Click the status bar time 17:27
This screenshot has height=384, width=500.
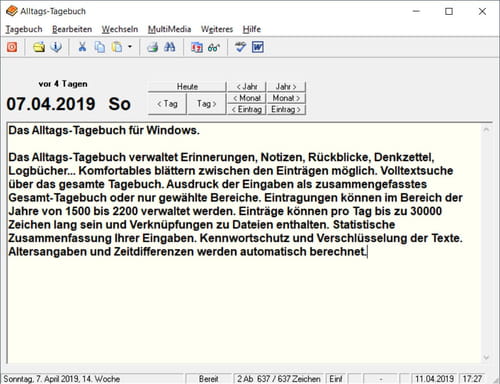point(472,379)
